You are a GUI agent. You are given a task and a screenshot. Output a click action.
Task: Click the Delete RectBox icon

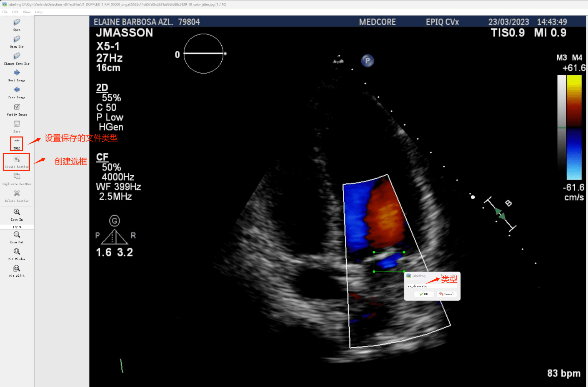(17, 193)
